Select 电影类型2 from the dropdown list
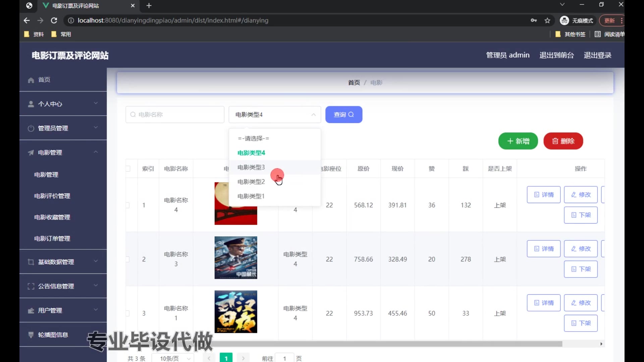The height and width of the screenshot is (362, 644). (x=251, y=182)
